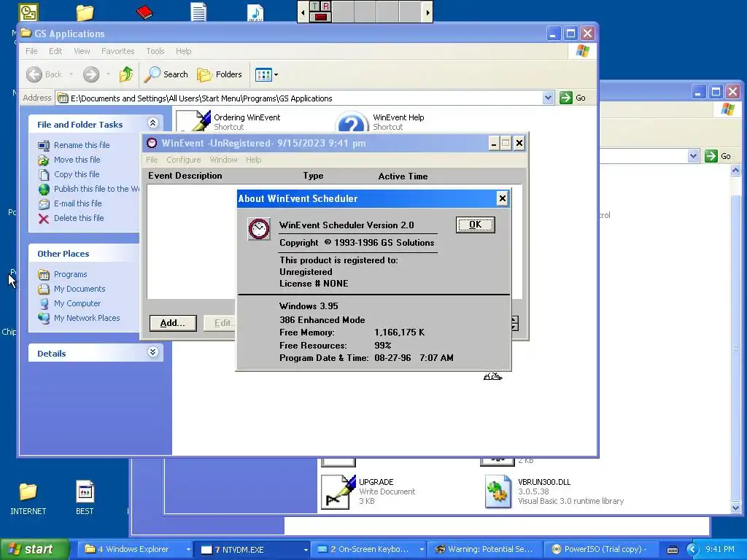Click the yellow folder icon on desktop top
Viewport: 747px width, 560px height.
[x=85, y=12]
